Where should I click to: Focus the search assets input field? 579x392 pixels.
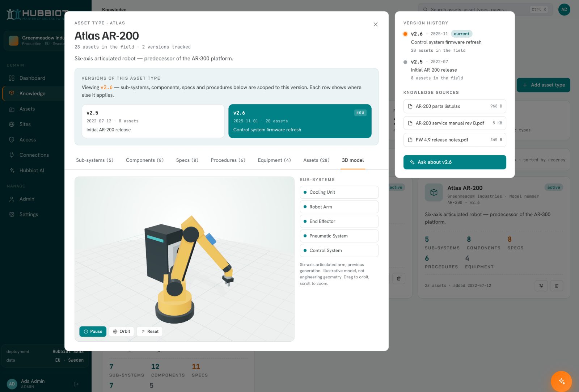(x=486, y=10)
